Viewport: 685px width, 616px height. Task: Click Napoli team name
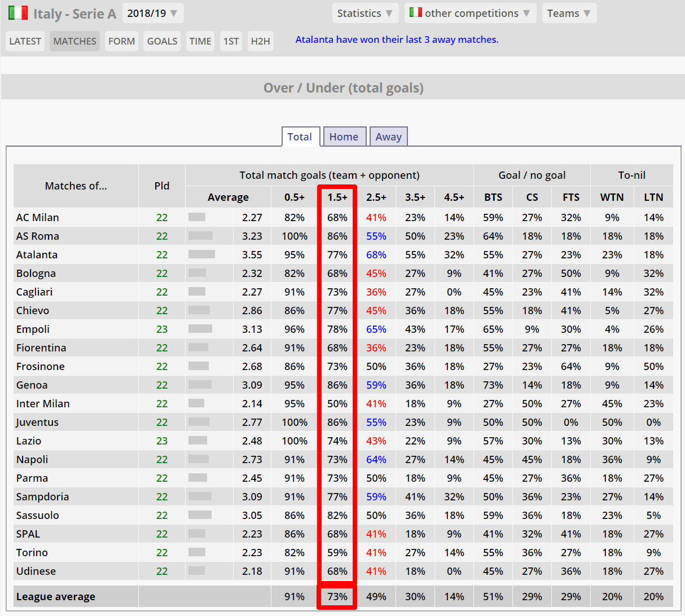click(32, 459)
